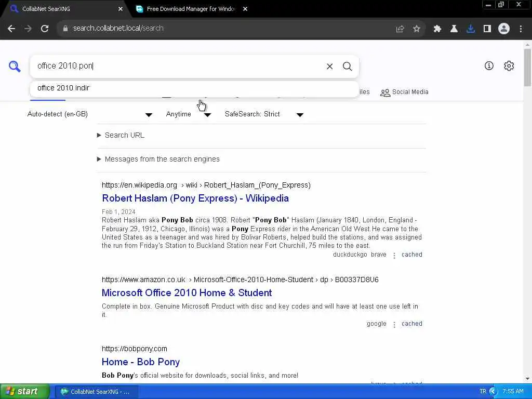Open Robert Haslam (Pony Express) - Wikipedia result
The width and height of the screenshot is (532, 399).
click(195, 198)
